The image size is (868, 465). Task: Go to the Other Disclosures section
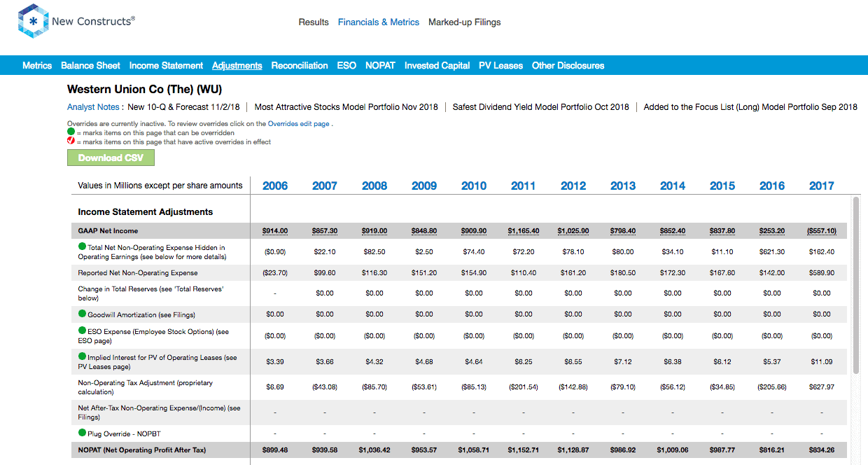point(568,65)
